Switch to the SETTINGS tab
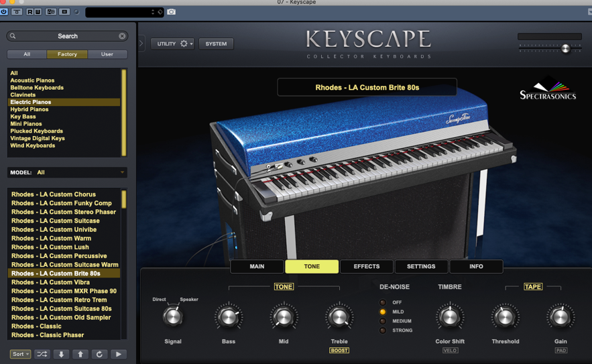 tap(421, 266)
